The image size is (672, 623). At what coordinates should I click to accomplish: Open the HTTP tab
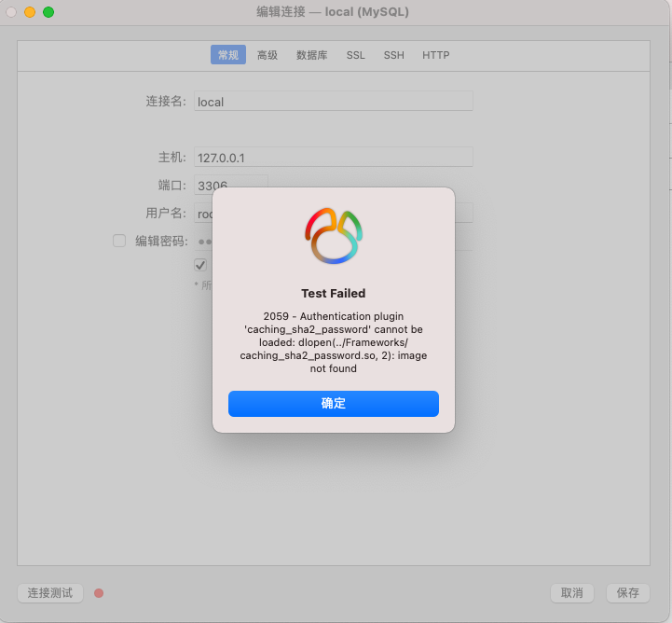point(436,55)
